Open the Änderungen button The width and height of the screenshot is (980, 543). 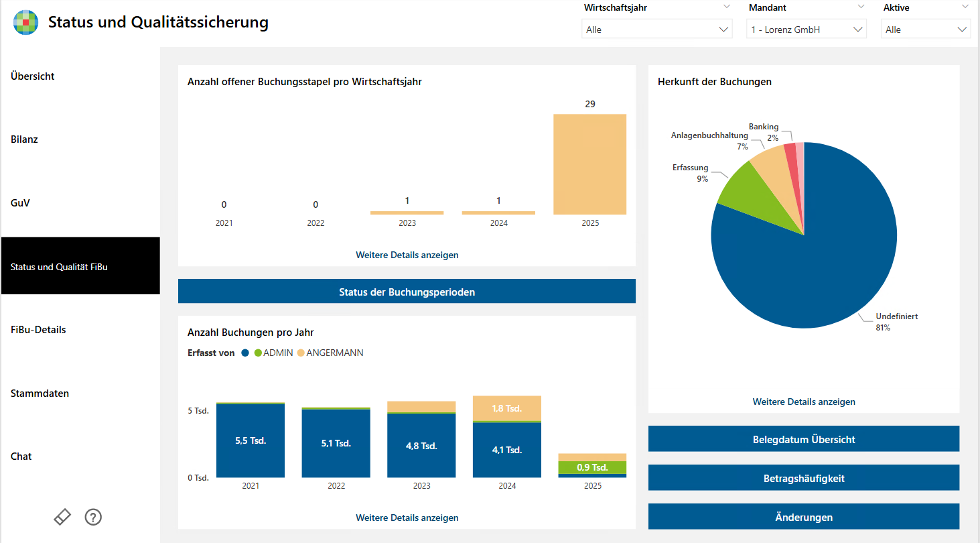[804, 517]
